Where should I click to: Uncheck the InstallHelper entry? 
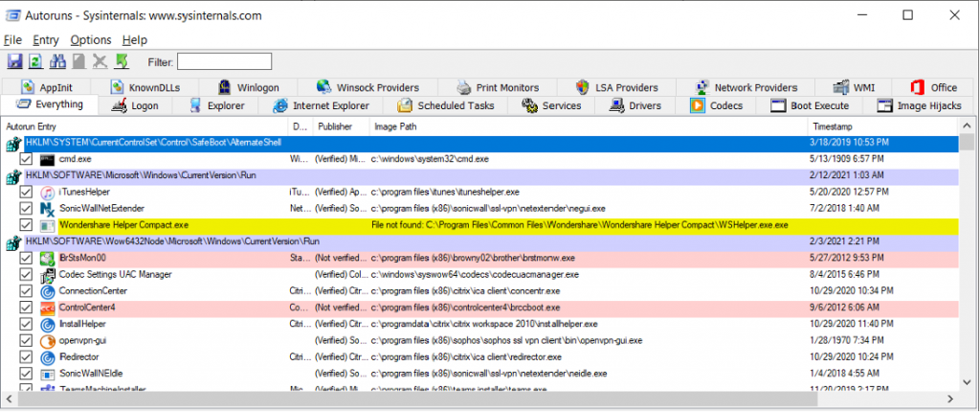click(26, 324)
